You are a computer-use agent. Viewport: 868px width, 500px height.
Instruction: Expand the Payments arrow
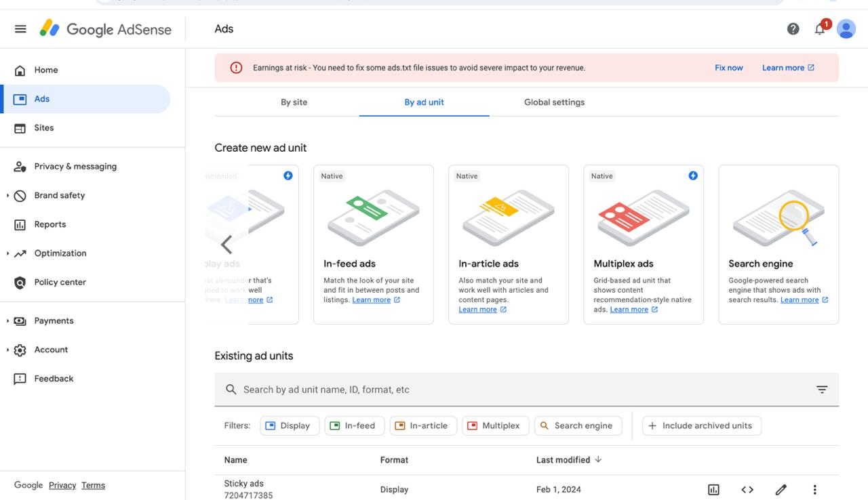pos(8,321)
